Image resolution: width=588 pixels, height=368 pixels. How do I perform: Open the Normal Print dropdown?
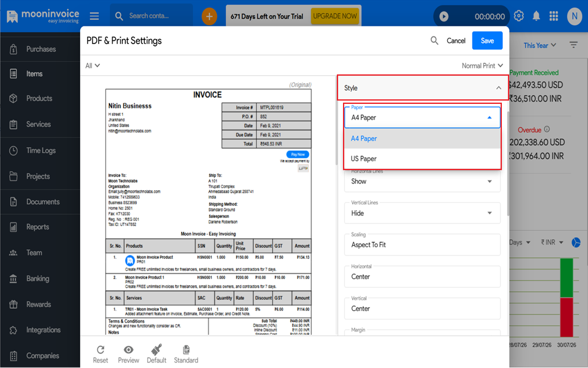click(x=482, y=65)
